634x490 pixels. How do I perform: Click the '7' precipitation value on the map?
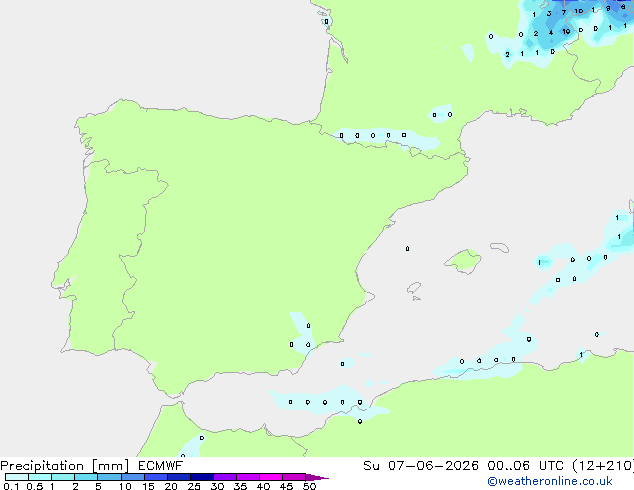point(564,13)
